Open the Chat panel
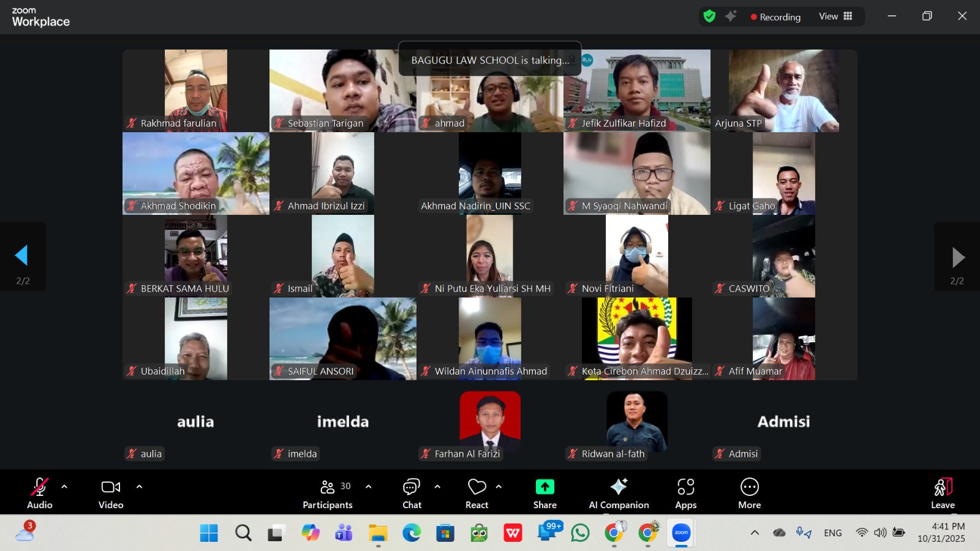This screenshot has height=551, width=980. 412,493
